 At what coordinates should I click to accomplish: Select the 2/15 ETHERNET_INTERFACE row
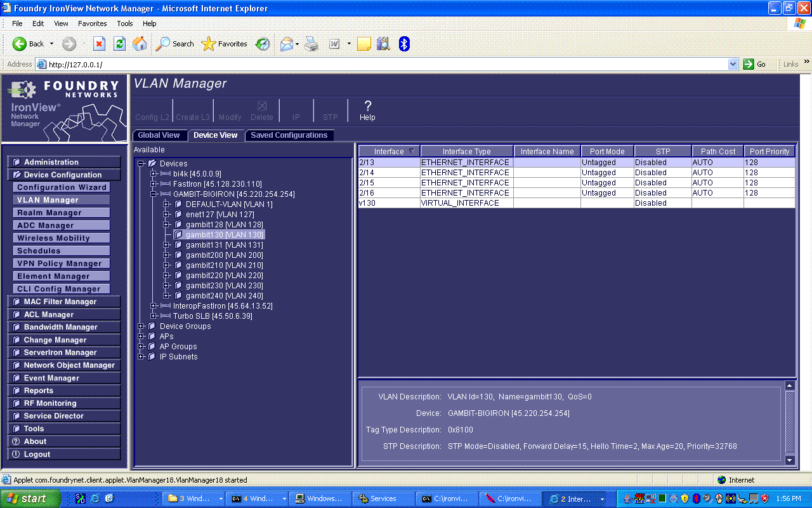pos(577,183)
